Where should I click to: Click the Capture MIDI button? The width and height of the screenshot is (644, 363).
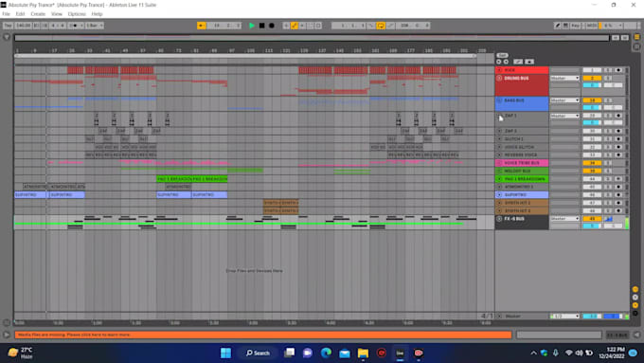[310, 26]
